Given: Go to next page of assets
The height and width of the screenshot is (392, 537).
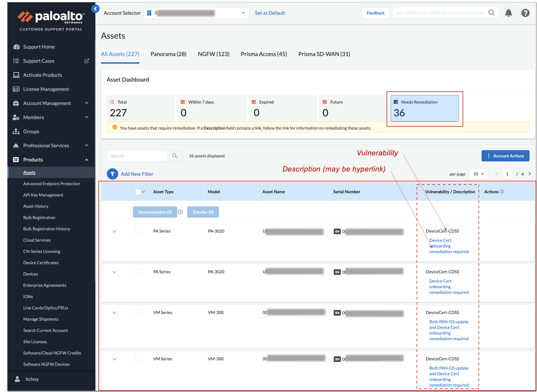Looking at the screenshot, I should [530, 174].
